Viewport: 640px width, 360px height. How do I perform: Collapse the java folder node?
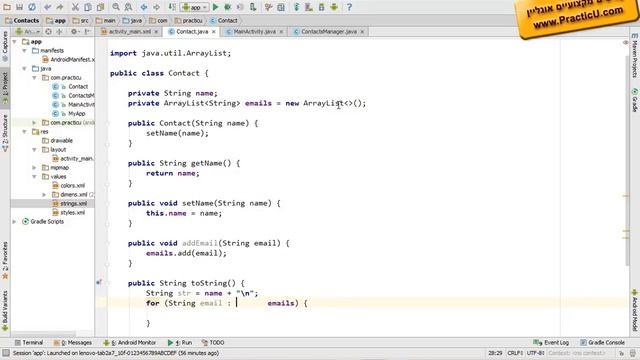point(24,69)
